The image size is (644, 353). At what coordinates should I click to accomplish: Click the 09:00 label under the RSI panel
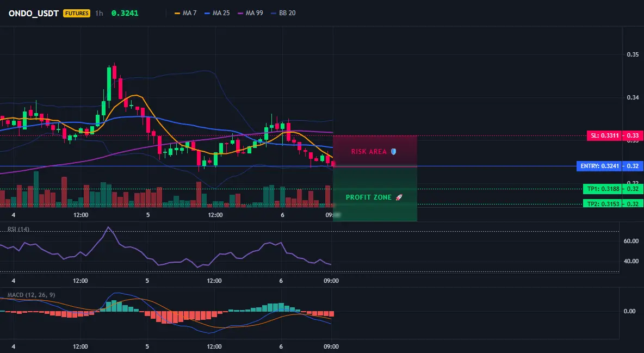pos(331,281)
